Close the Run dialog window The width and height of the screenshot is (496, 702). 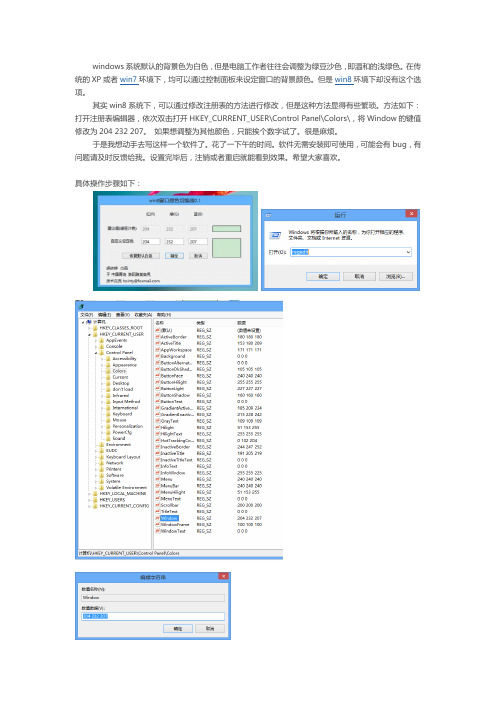(x=411, y=214)
